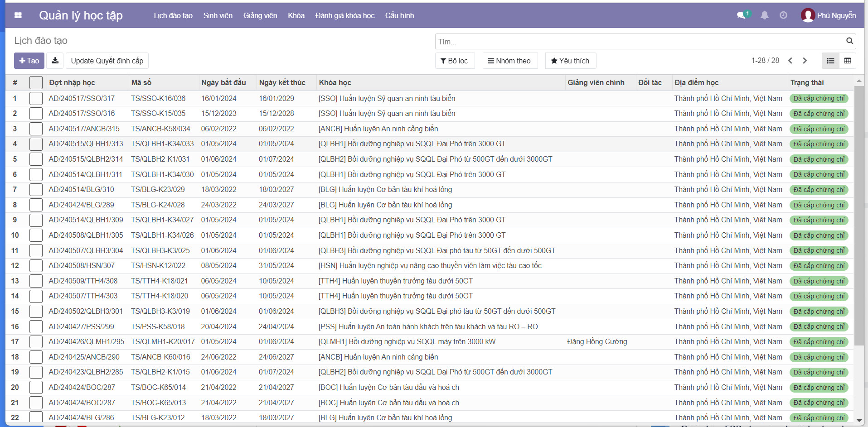The height and width of the screenshot is (427, 868).
Task: Go to next page arrow
Action: click(x=805, y=61)
